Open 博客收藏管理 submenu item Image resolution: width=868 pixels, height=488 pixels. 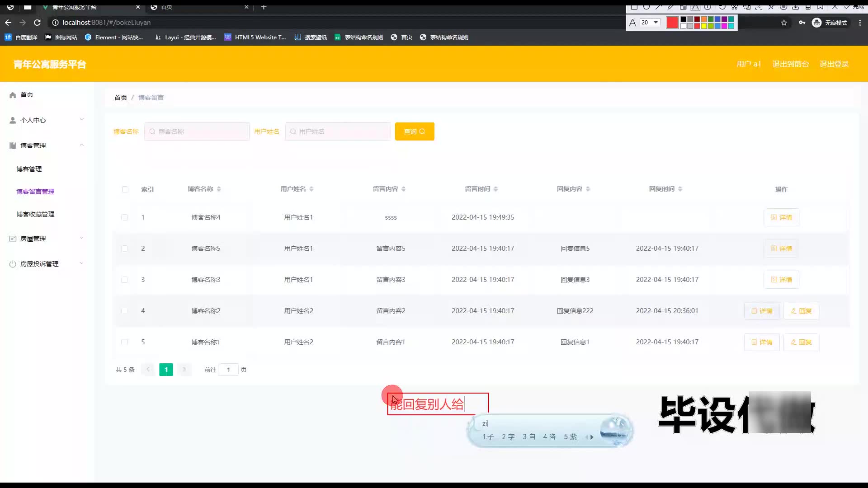pos(35,214)
